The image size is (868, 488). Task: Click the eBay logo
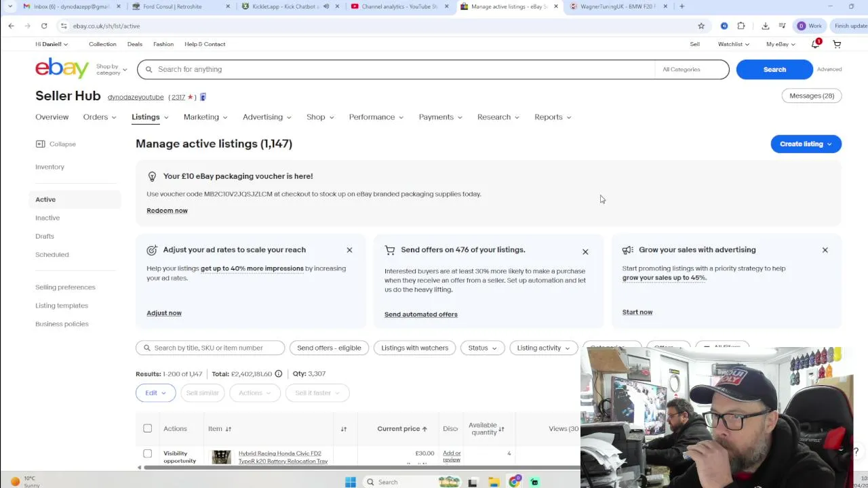click(x=62, y=68)
